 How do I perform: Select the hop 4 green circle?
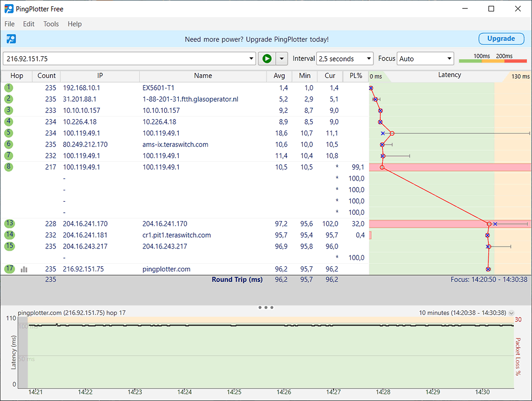click(9, 122)
